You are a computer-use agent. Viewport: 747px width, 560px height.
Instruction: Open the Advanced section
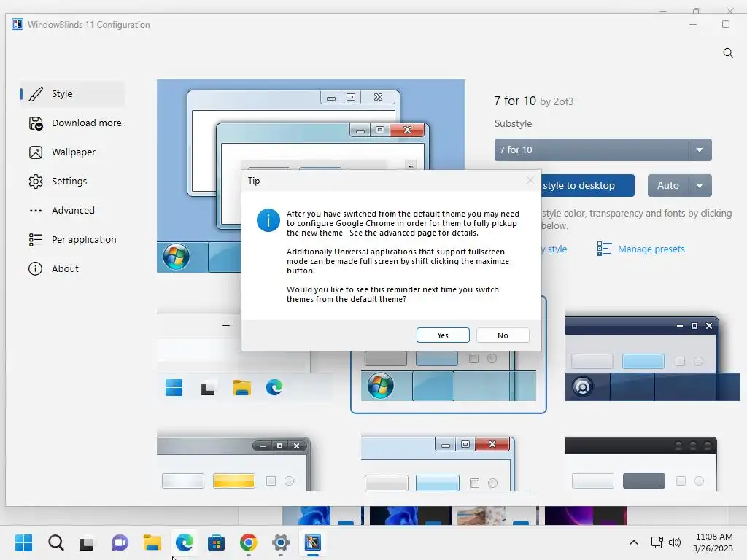pyautogui.click(x=72, y=211)
